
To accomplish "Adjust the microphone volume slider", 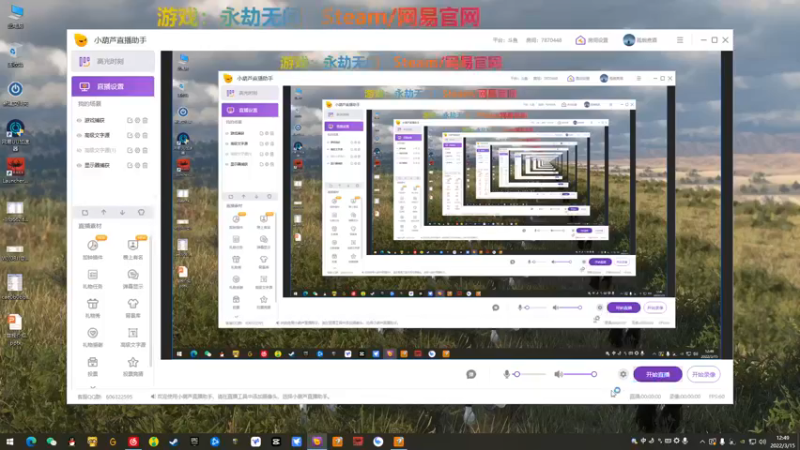I will click(x=530, y=374).
